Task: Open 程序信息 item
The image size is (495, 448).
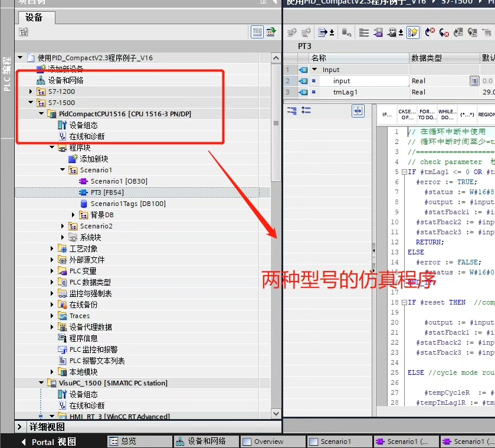Action: tap(83, 338)
